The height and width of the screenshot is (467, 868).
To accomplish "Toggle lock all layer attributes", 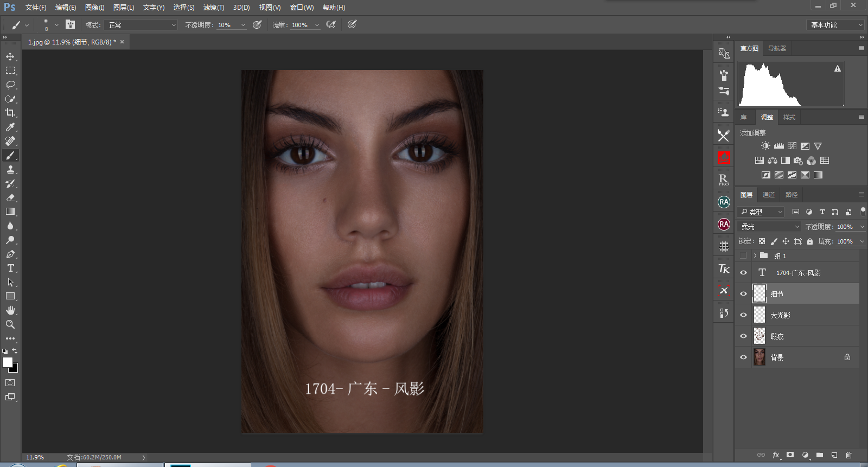I will (x=810, y=241).
